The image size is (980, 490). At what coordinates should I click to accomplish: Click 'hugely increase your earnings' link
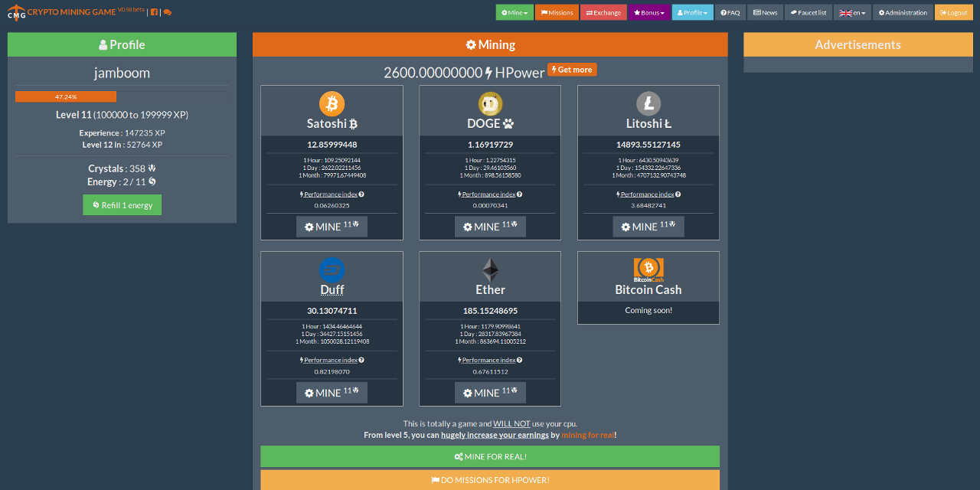click(x=495, y=435)
